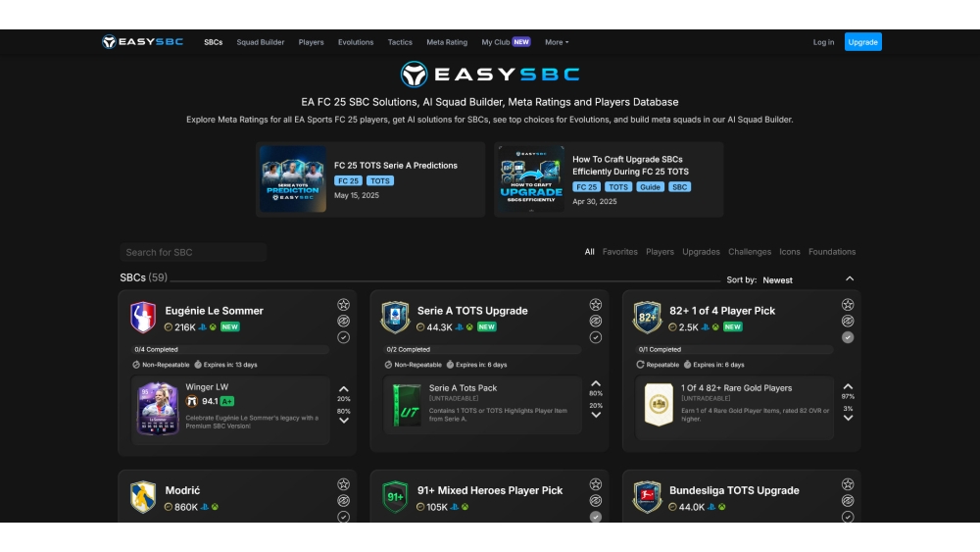The width and height of the screenshot is (980, 552).
Task: Hide the Eugénie Le Sommer SBC (hide icon)
Action: 344,321
